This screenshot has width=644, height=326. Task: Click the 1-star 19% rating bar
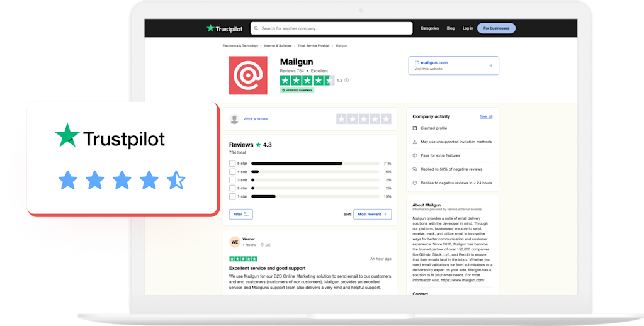point(315,196)
